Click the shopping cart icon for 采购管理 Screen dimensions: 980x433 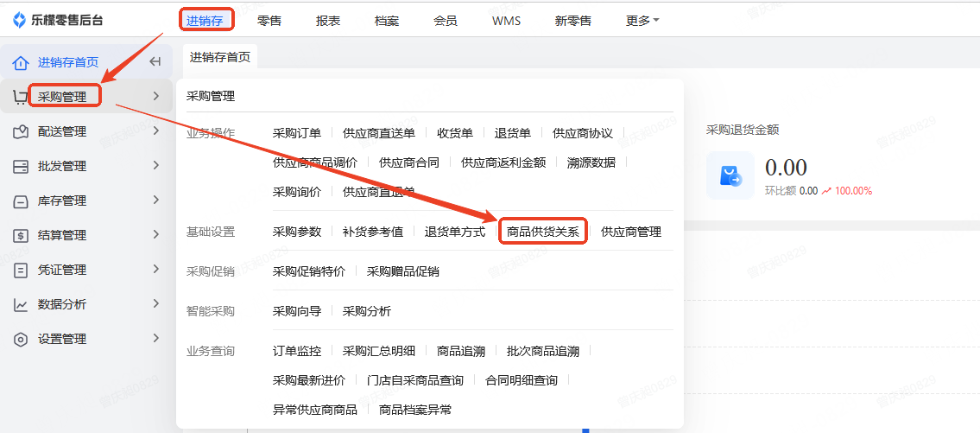coord(20,97)
